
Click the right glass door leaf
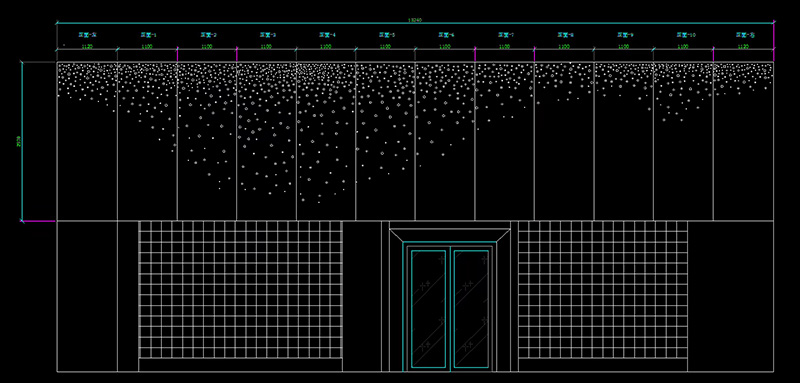(471, 309)
